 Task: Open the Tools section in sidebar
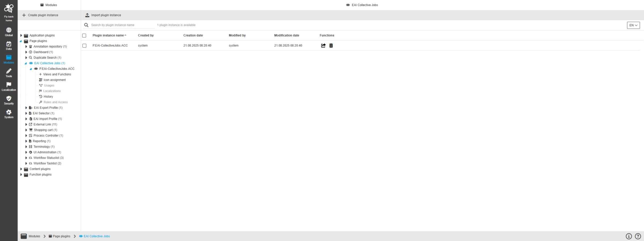pos(9,73)
